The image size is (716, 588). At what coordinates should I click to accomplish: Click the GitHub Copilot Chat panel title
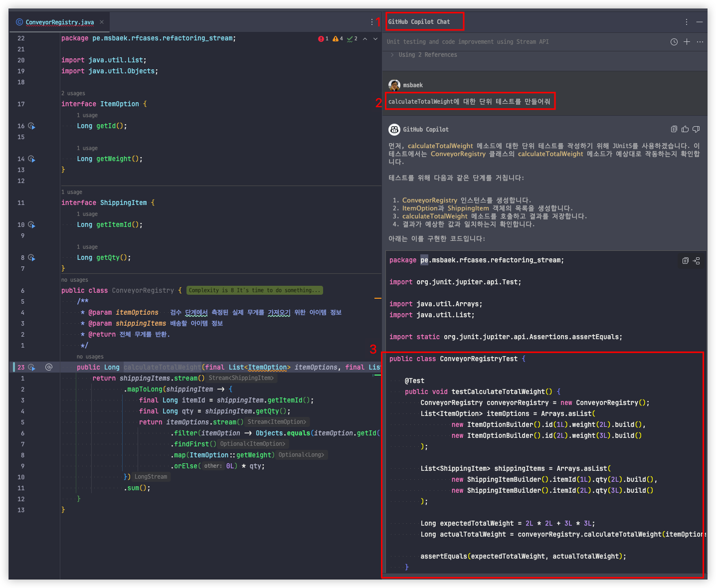coord(419,22)
